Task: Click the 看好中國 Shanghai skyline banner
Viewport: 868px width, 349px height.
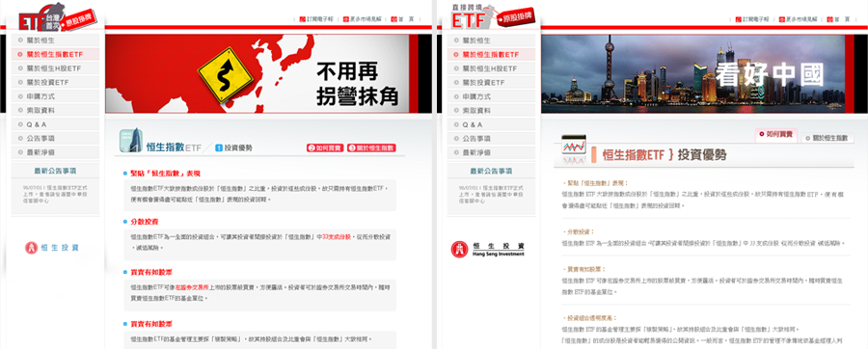Action: 693,74
